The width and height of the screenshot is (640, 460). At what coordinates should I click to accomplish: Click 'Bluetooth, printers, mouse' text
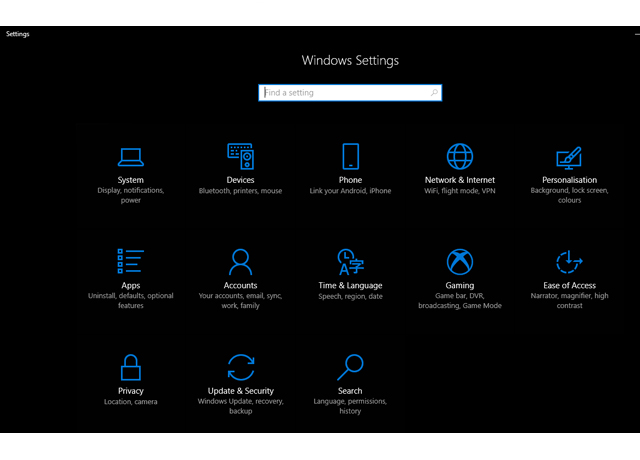pyautogui.click(x=240, y=191)
